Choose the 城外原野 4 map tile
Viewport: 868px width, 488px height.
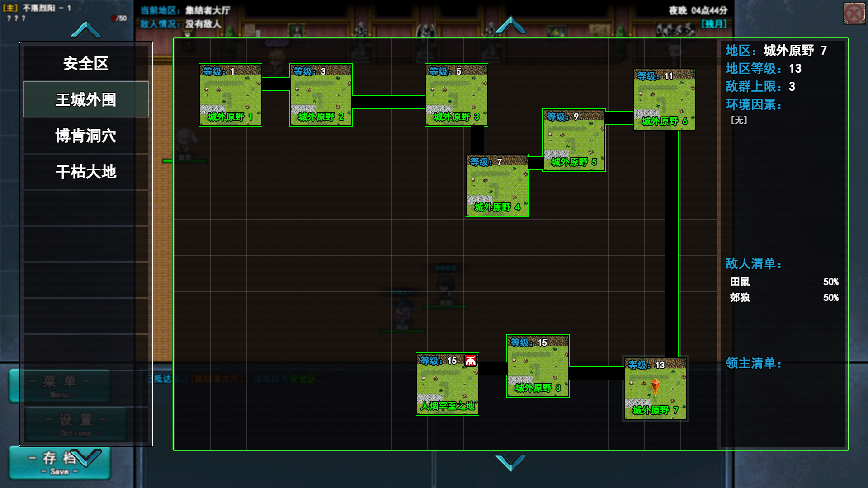coord(497,185)
